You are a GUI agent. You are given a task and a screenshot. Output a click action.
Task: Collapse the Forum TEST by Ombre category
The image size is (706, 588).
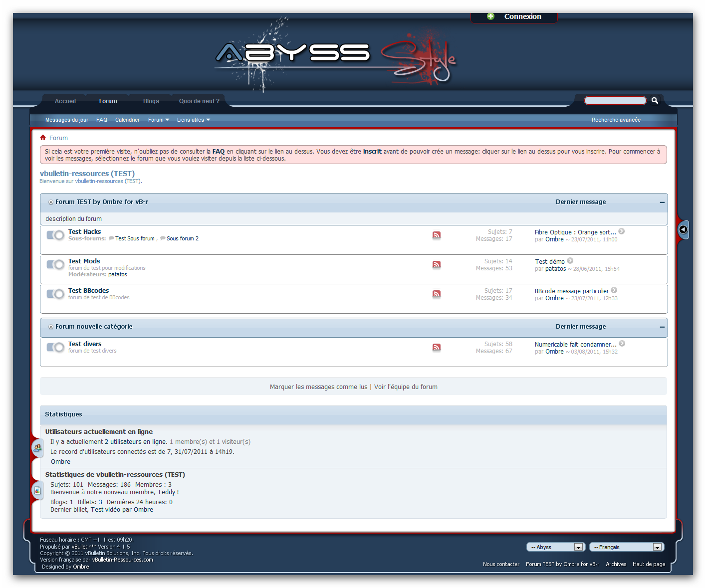click(662, 202)
